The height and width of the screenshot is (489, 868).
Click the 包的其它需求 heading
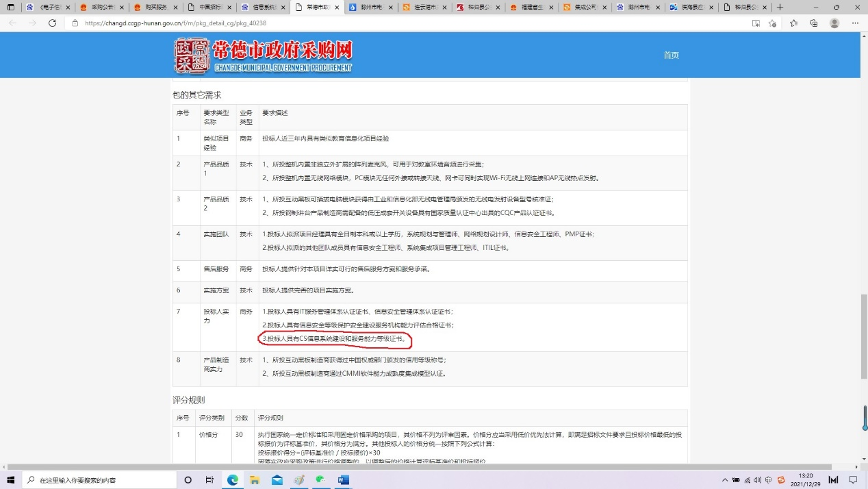(x=196, y=95)
